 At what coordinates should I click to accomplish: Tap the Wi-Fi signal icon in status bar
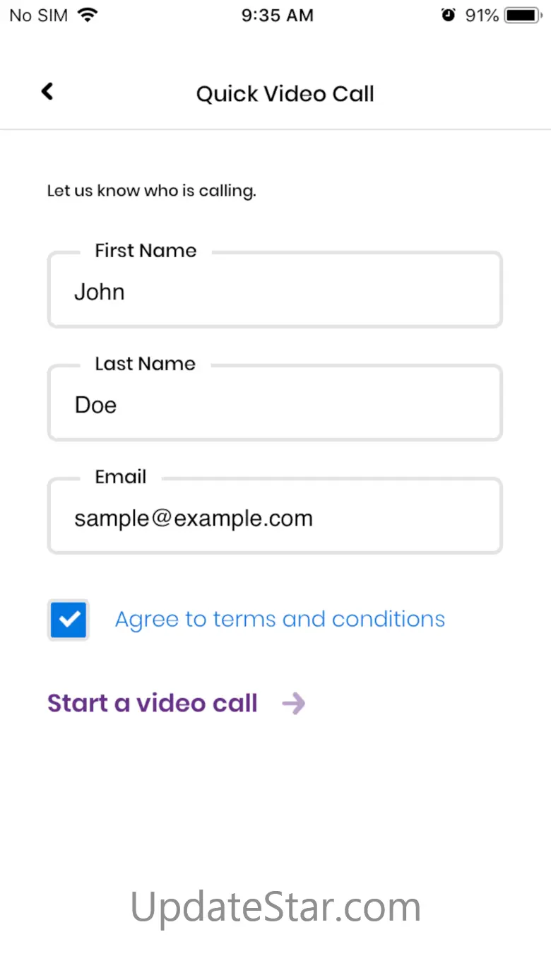(88, 15)
